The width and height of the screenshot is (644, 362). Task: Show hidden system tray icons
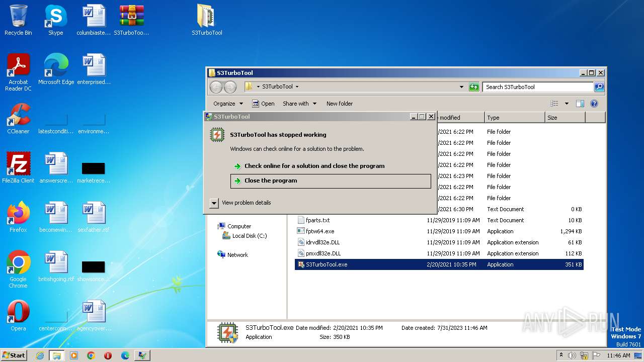point(561,355)
